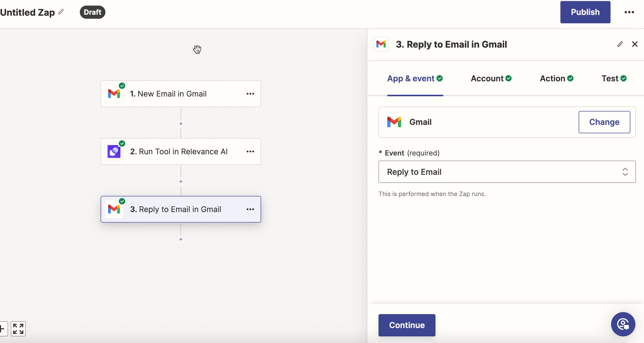Image resolution: width=644 pixels, height=343 pixels.
Task: Open options menu for Relevance AI step
Action: coord(250,151)
